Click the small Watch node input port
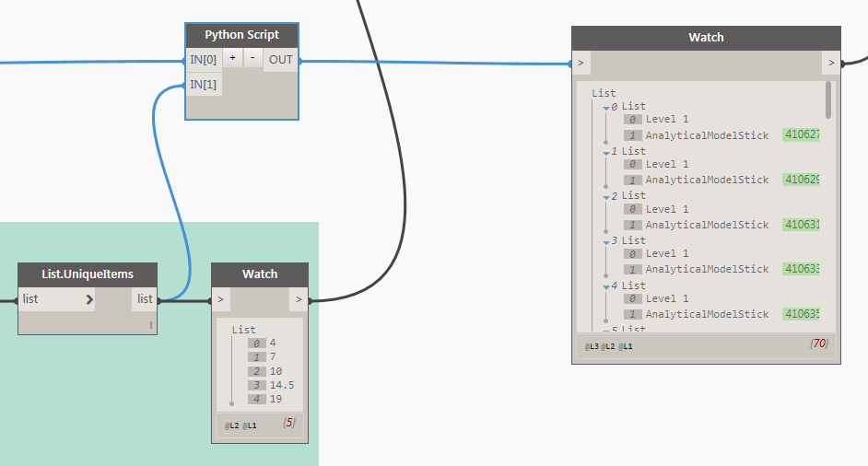This screenshot has height=466, width=868. click(221, 299)
